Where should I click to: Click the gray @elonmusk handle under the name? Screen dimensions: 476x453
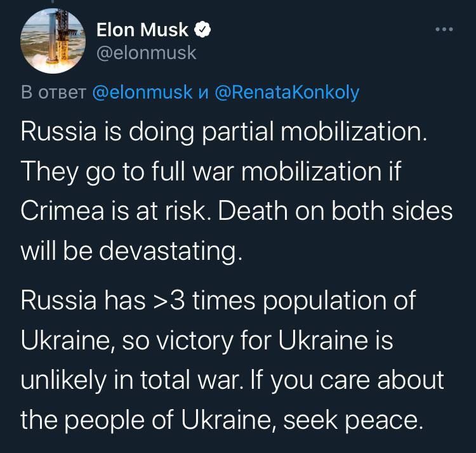pyautogui.click(x=146, y=52)
